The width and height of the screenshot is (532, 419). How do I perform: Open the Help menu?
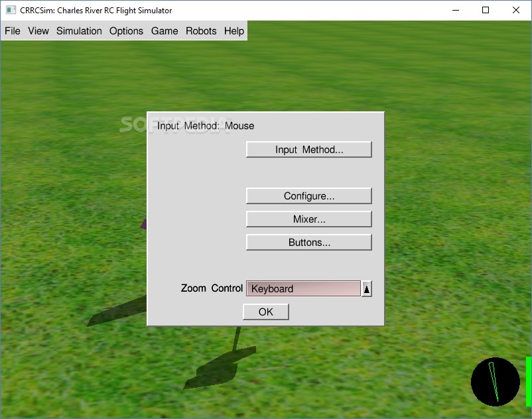[x=234, y=31]
